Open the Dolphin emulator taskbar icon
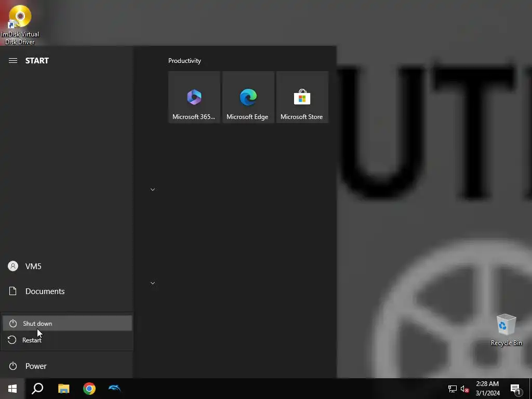532x399 pixels. (x=115, y=389)
